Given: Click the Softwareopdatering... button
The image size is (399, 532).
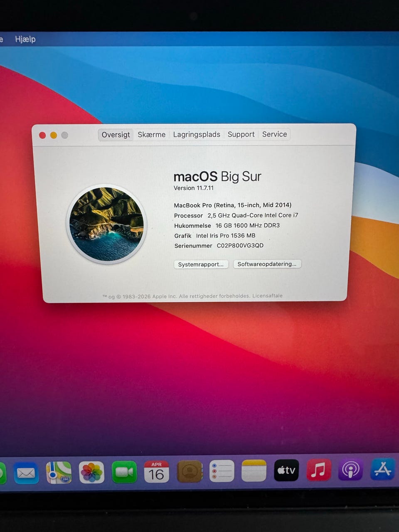Looking at the screenshot, I should [x=267, y=264].
